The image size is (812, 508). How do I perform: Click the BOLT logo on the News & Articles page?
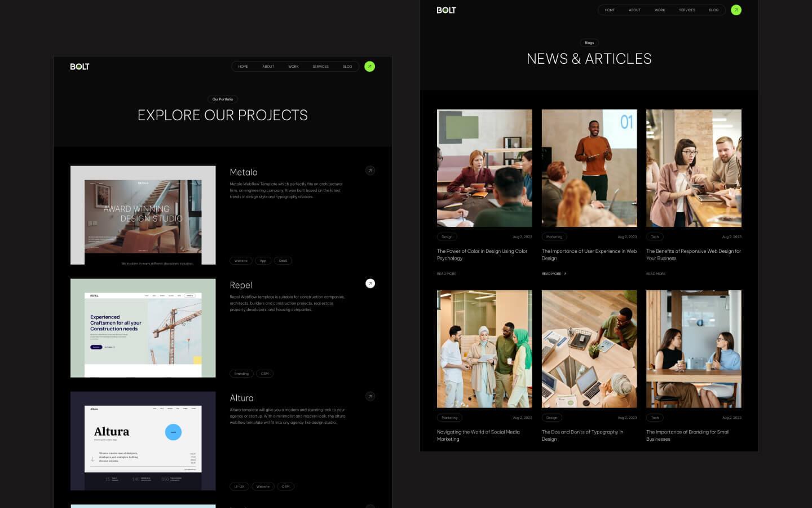pos(446,10)
